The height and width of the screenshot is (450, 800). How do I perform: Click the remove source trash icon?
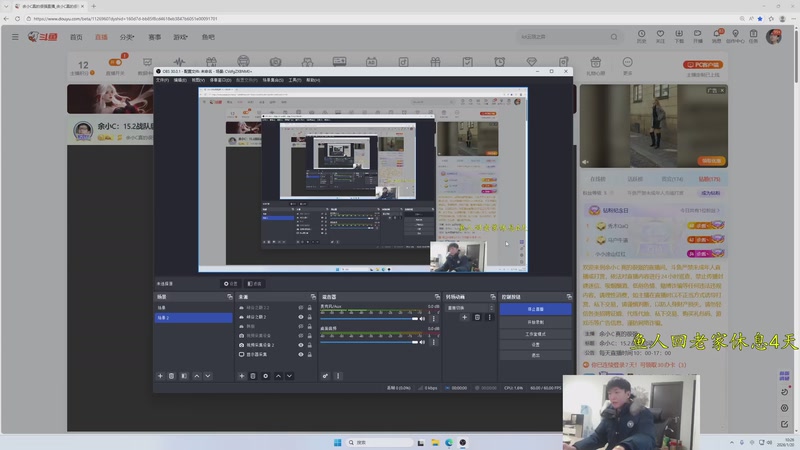tap(253, 376)
